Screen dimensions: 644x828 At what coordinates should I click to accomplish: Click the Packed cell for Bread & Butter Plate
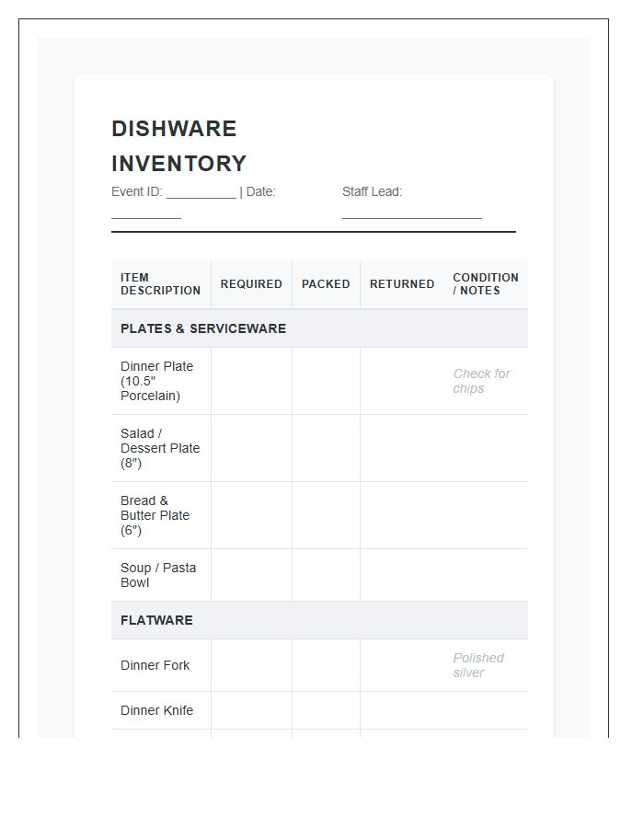point(326,515)
